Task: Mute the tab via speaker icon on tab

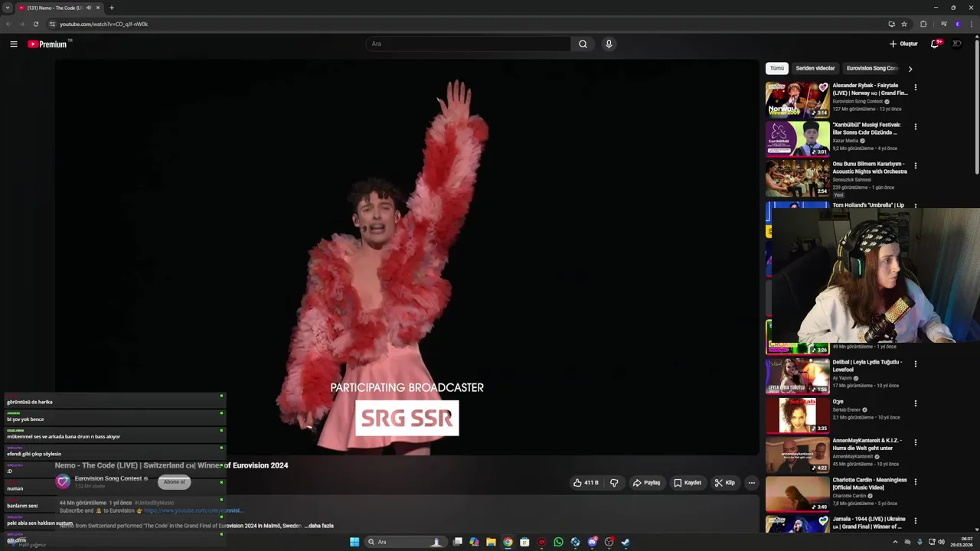Action: pos(88,8)
